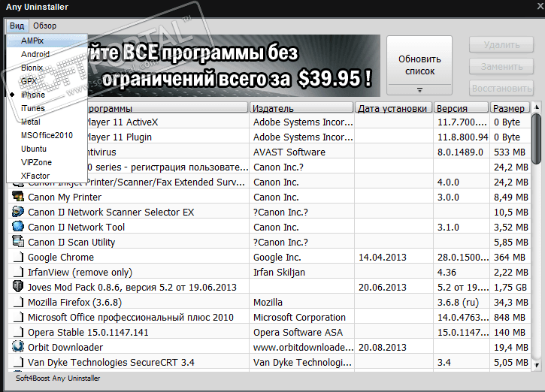Sort by the Дата установки column header
545x392 pixels.
(x=393, y=108)
